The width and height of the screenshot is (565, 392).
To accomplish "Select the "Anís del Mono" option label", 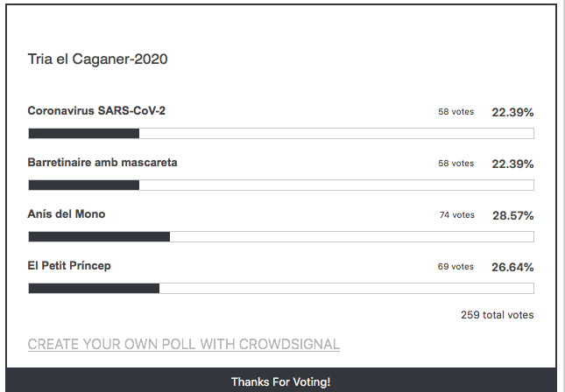I will pos(67,214).
